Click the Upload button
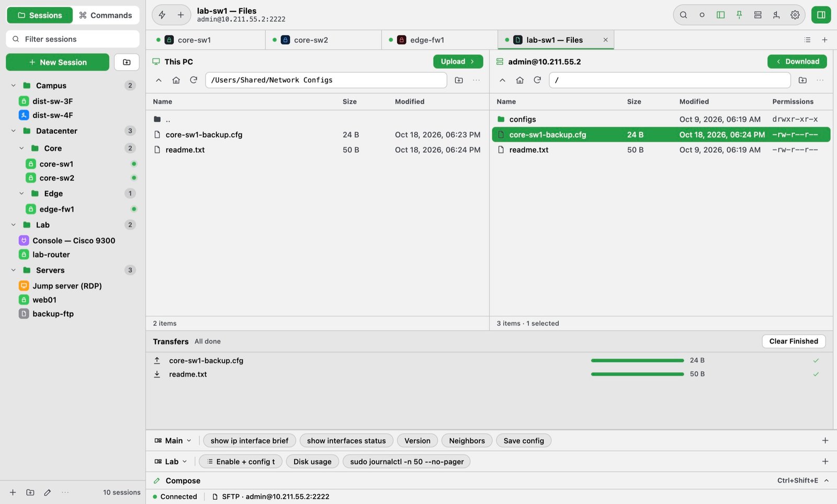 click(458, 62)
